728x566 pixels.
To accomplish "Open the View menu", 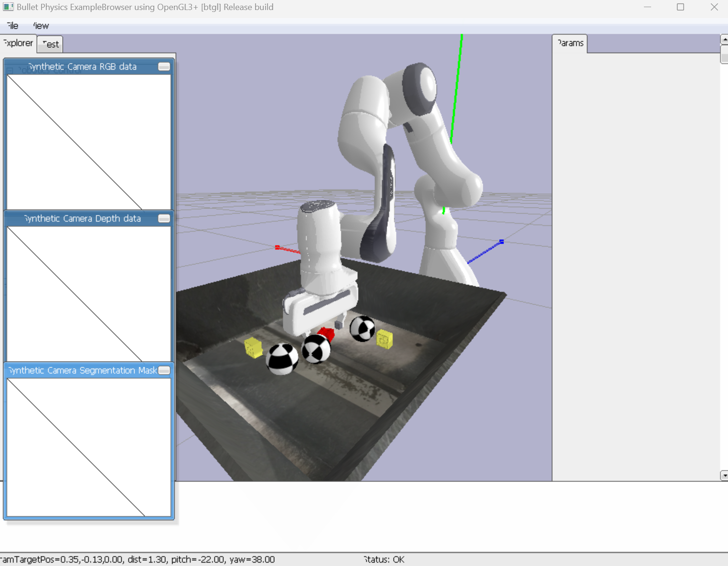I will 41,26.
